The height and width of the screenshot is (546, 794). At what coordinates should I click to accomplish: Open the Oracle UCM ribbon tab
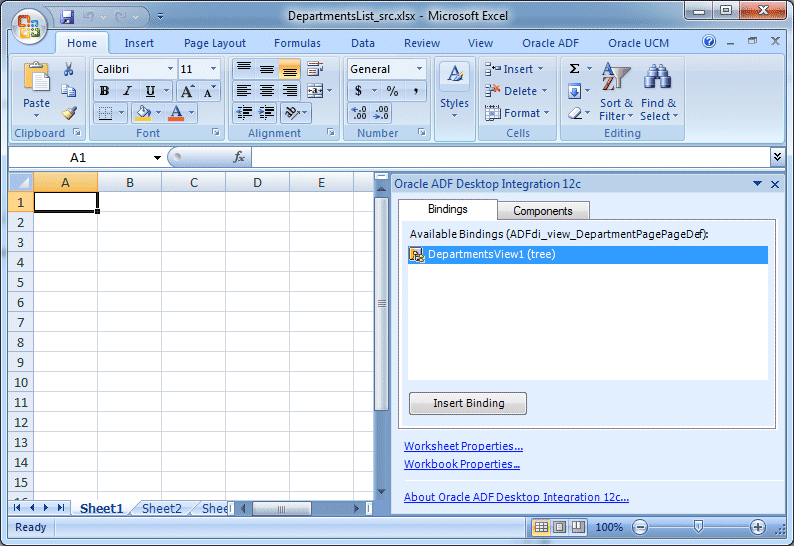(x=639, y=43)
